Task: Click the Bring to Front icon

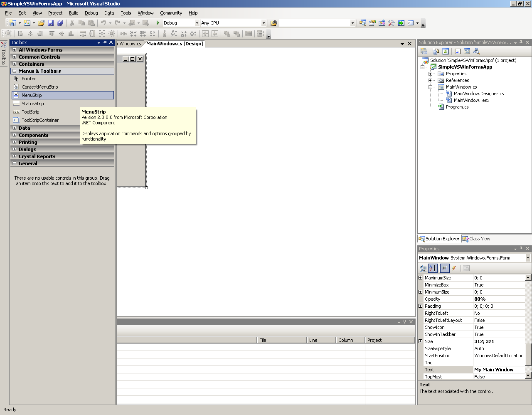Action: [x=227, y=34]
